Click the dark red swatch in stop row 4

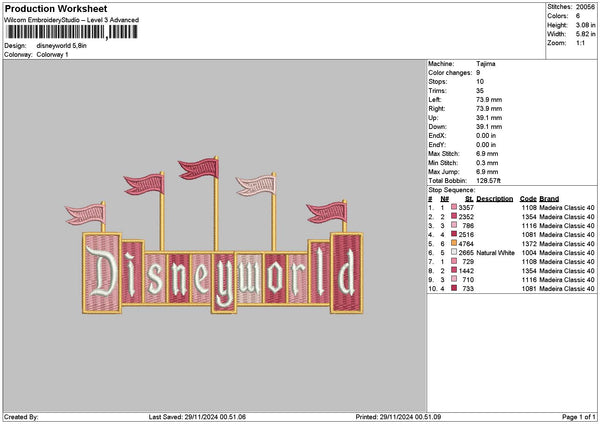454,234
